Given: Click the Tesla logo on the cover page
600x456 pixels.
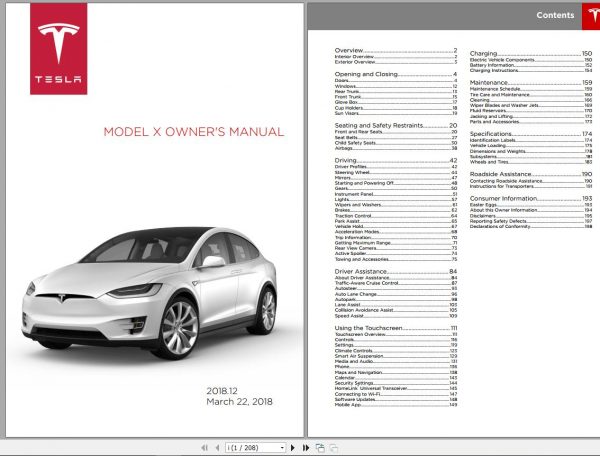Looking at the screenshot, I should click(x=59, y=49).
